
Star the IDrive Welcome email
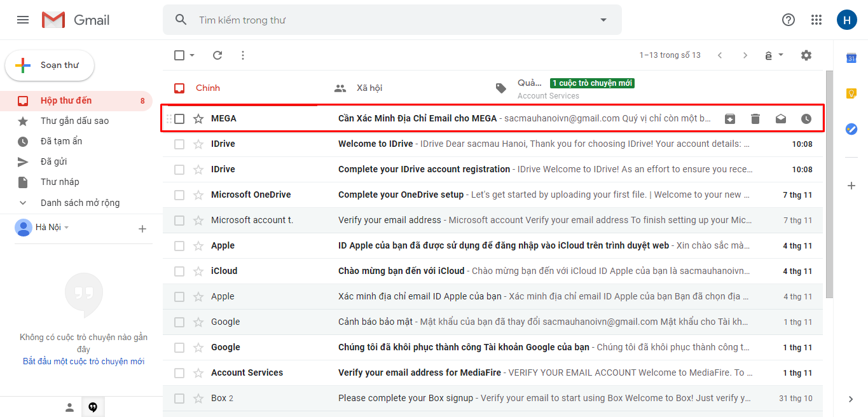pos(198,144)
